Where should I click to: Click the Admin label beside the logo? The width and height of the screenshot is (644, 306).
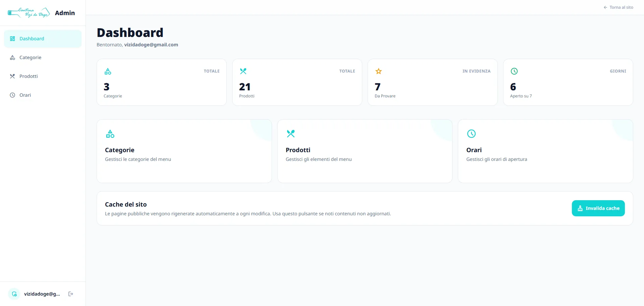(x=65, y=13)
